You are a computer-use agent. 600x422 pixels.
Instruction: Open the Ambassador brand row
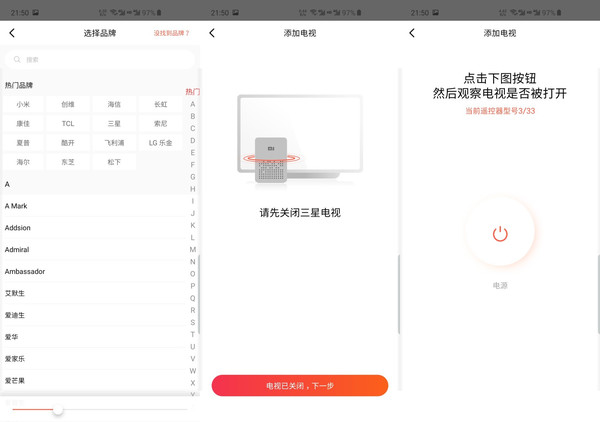(94, 271)
